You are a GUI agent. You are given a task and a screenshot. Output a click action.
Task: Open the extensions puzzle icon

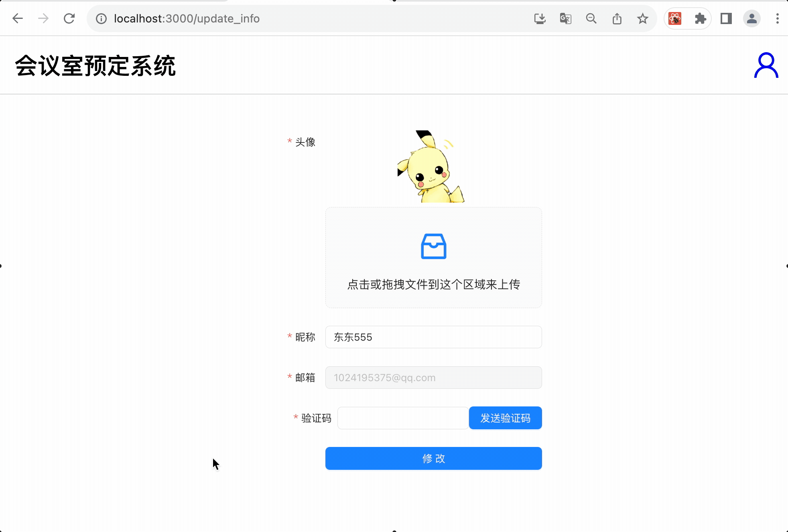coord(700,18)
